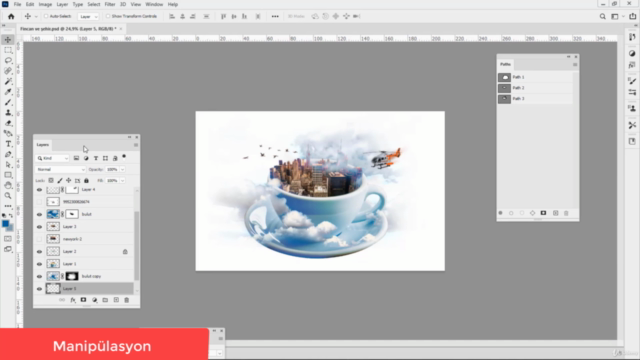
Task: Click the bulut copy layer mask thumbnail
Action: (72, 276)
